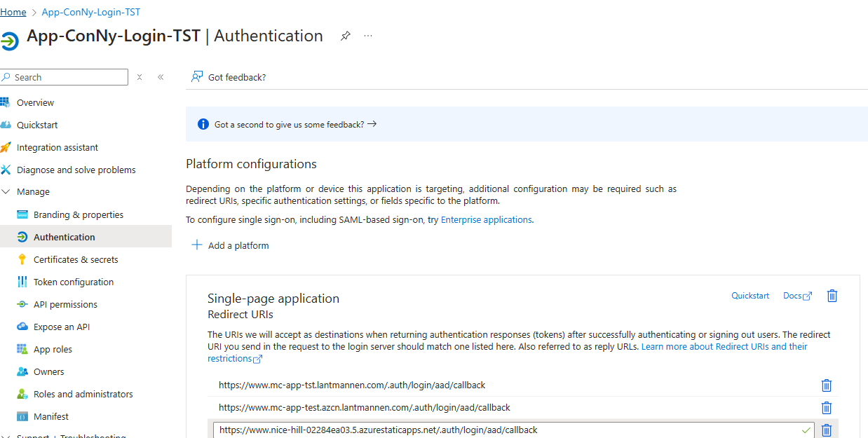Click the Diagnose wrench icon
This screenshot has width=868, height=438.
coord(6,170)
